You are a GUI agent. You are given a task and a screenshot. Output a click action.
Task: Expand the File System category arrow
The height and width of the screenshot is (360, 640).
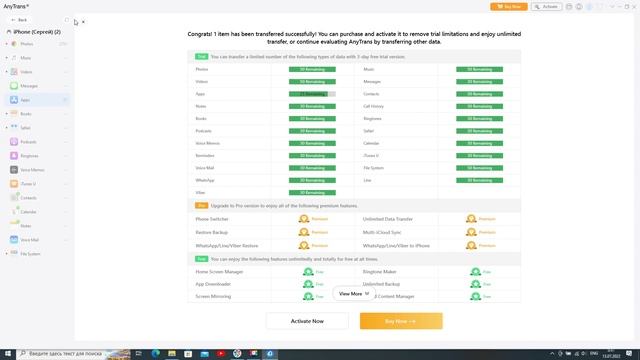[7, 253]
